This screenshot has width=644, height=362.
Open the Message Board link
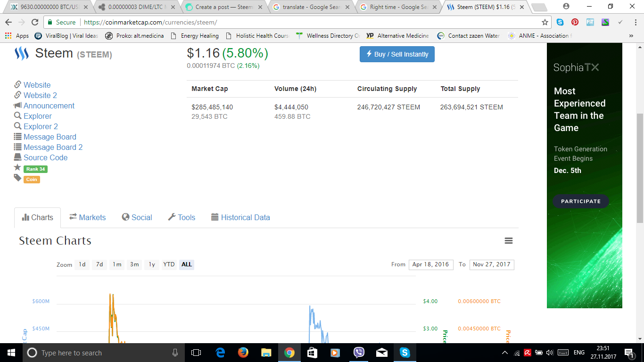(50, 137)
